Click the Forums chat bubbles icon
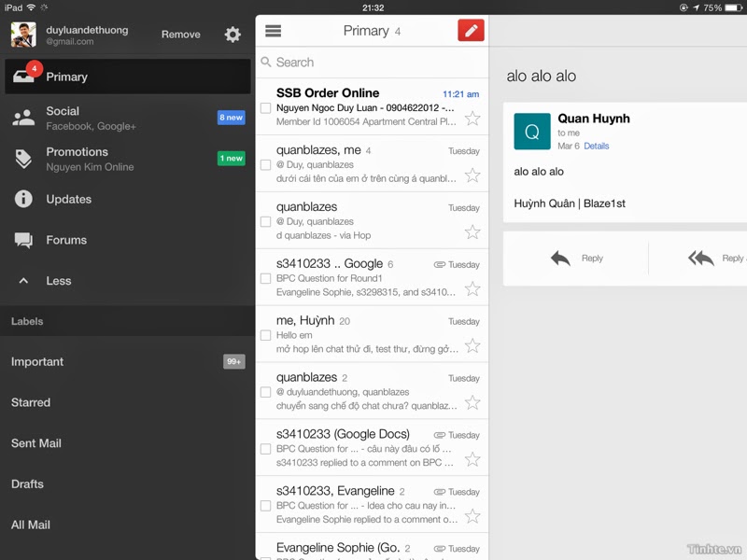 pyautogui.click(x=23, y=240)
